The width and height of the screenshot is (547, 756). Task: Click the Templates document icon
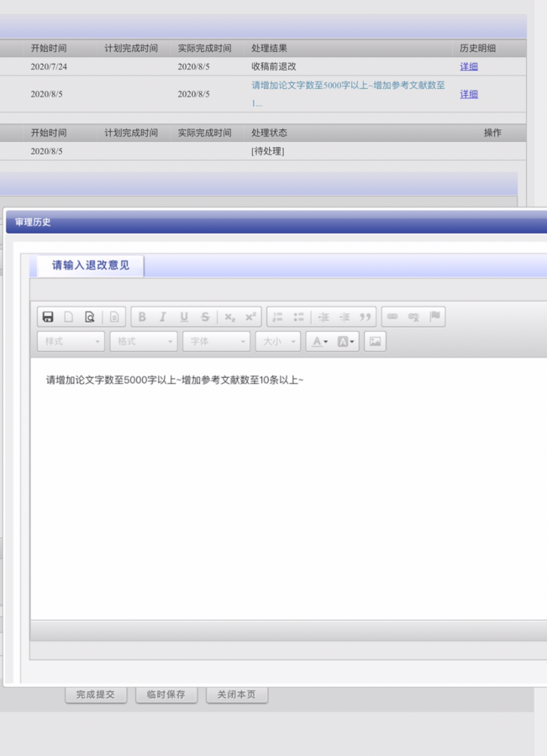[x=114, y=317]
